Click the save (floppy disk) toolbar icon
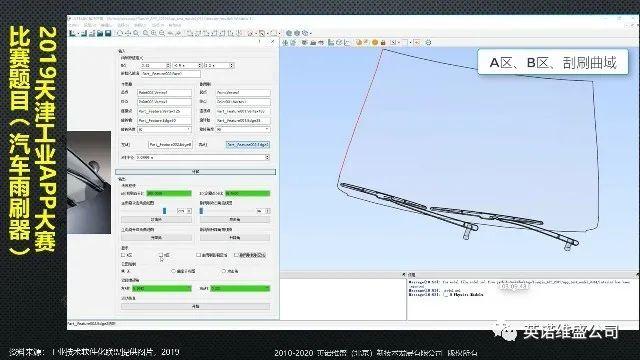 point(108,33)
